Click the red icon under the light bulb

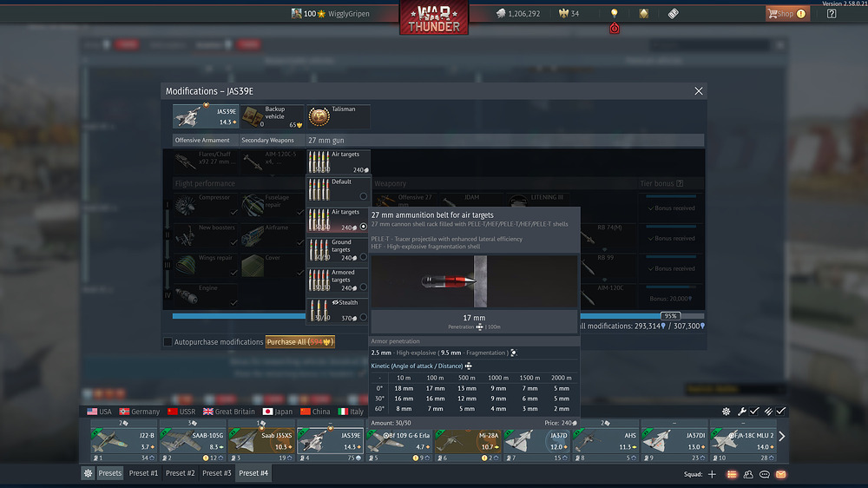615,29
